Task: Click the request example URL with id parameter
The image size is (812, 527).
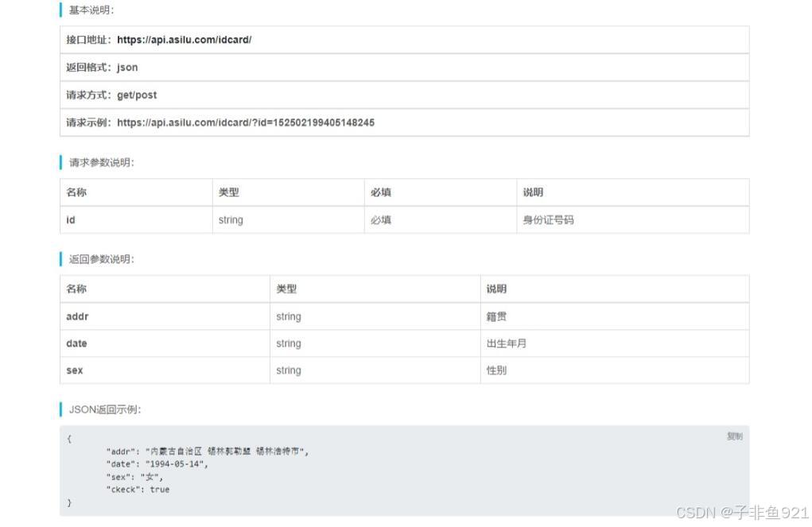Action: click(x=245, y=122)
